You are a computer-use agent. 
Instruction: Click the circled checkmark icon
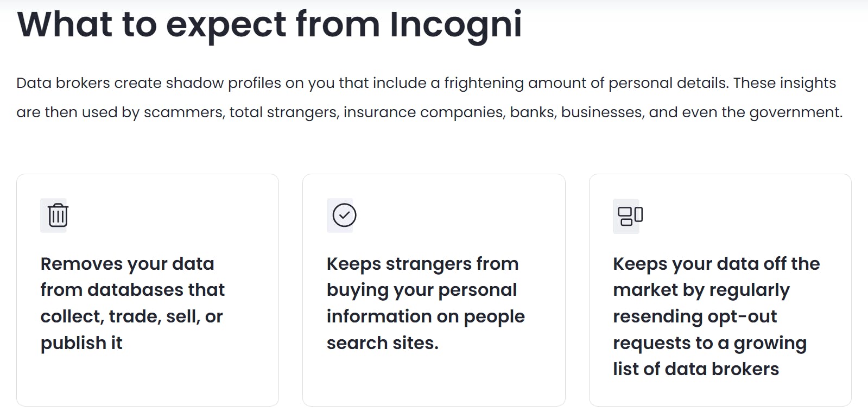344,215
